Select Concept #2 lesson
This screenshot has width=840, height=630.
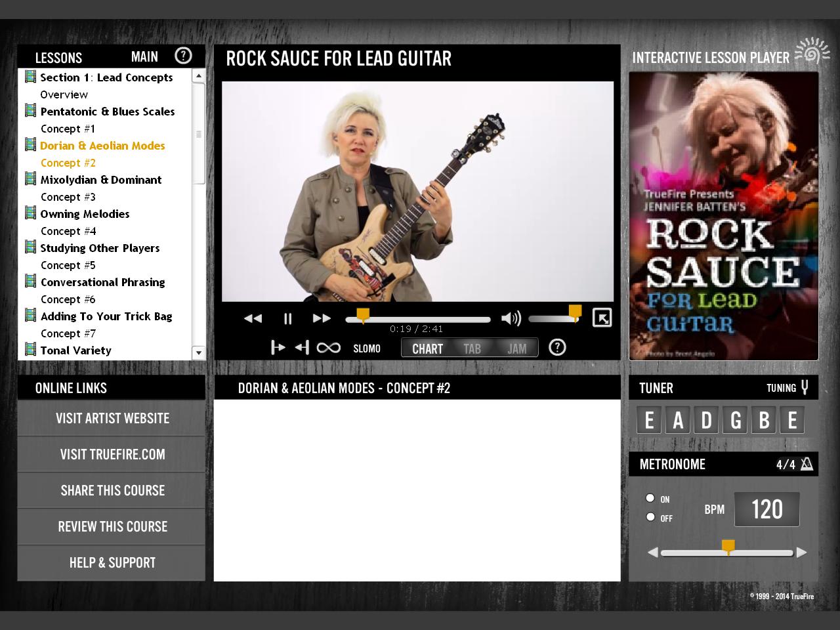pyautogui.click(x=68, y=163)
